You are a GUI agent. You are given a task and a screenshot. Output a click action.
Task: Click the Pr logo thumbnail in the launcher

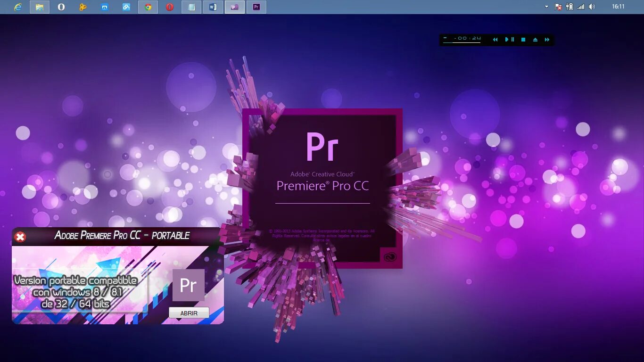[x=188, y=285]
